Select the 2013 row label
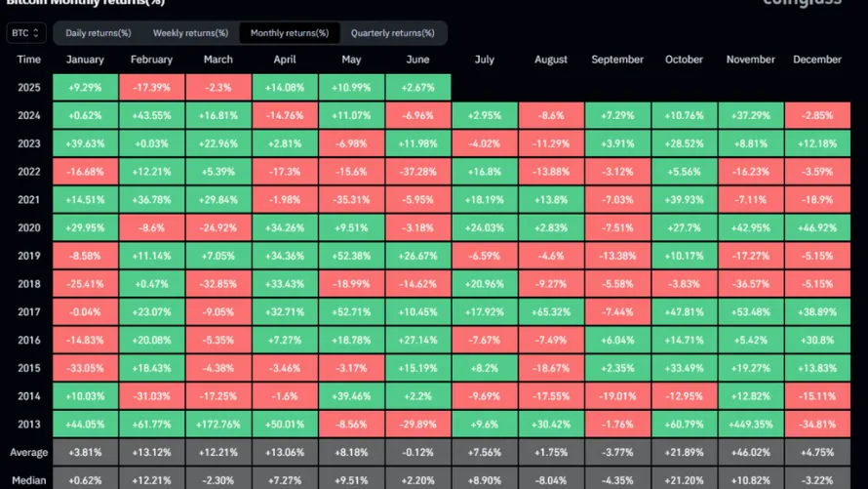The height and width of the screenshot is (489, 868). point(29,425)
